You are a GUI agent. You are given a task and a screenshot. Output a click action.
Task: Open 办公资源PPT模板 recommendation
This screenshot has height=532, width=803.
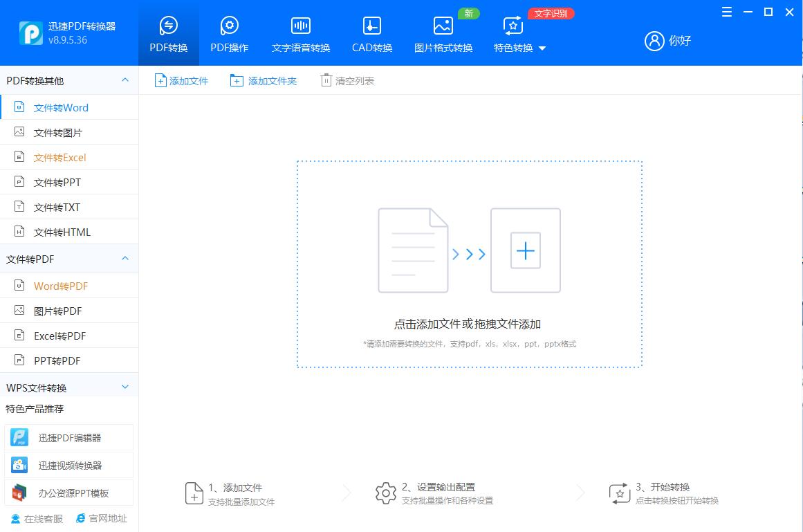pyautogui.click(x=68, y=493)
